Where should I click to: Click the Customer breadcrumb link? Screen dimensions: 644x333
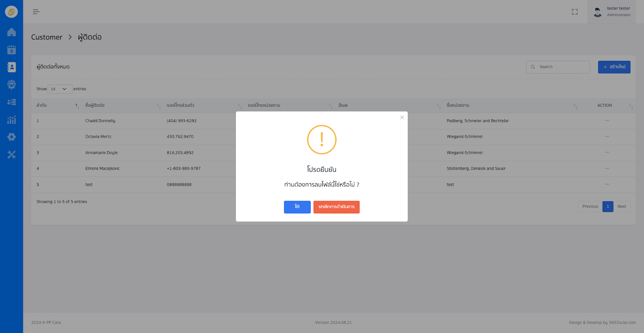(47, 37)
